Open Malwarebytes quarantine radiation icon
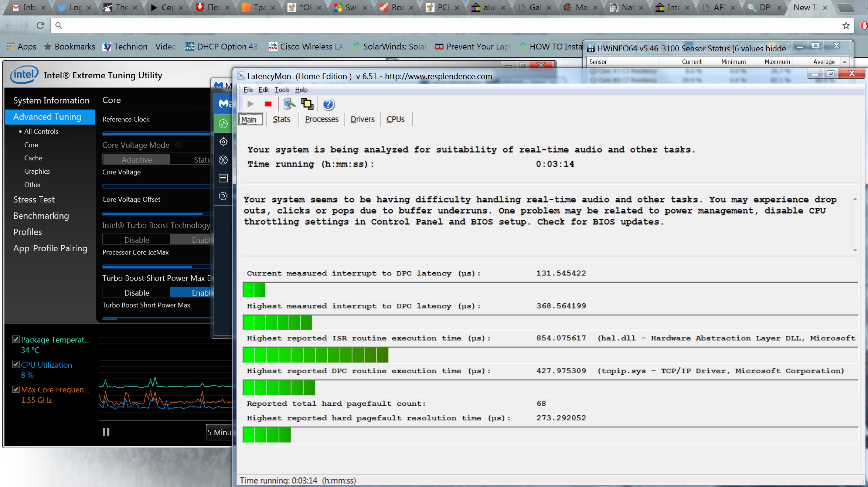This screenshot has height=487, width=868. click(x=223, y=160)
